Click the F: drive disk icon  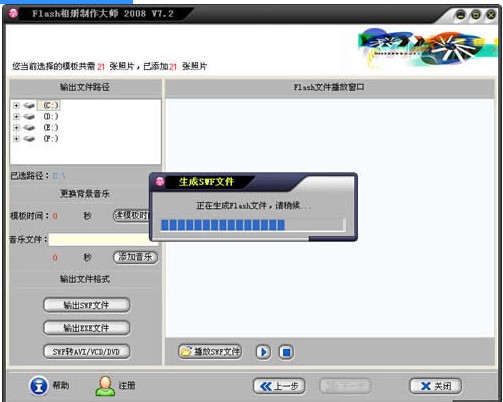click(29, 139)
